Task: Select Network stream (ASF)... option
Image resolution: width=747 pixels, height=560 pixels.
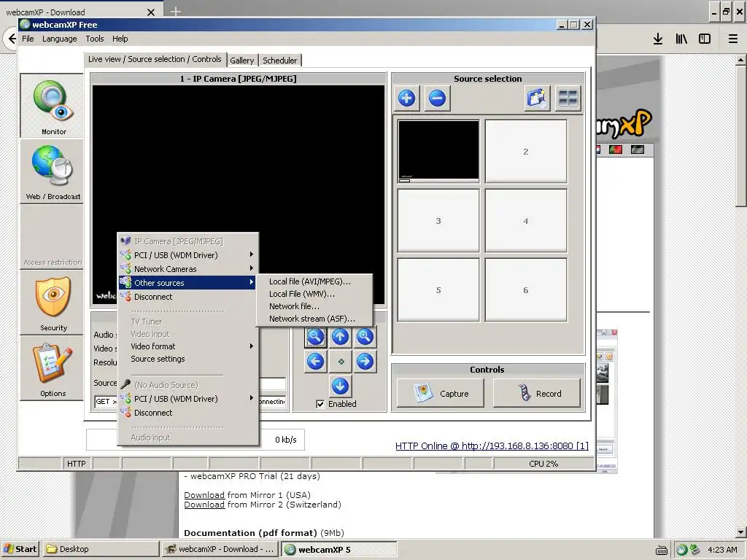Action: coord(314,319)
